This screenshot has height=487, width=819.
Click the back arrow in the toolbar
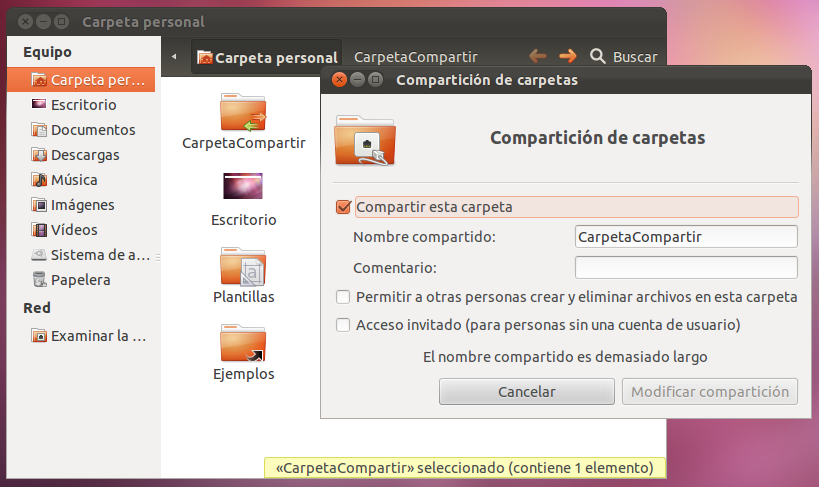(537, 56)
